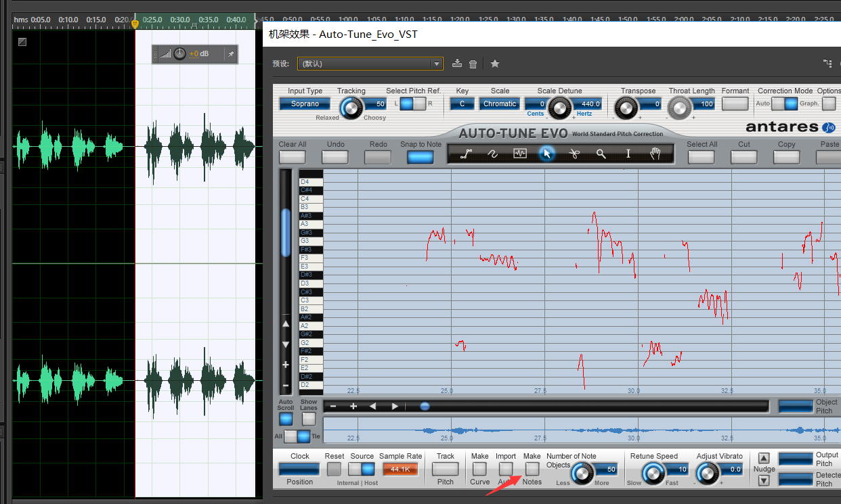
Task: Click the Retune Speed knob
Action: click(x=653, y=472)
